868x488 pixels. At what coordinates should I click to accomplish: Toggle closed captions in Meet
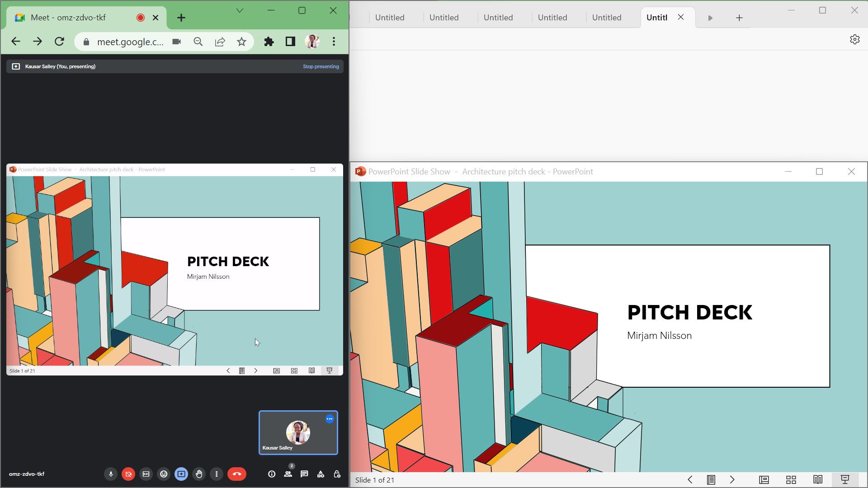[x=146, y=474]
